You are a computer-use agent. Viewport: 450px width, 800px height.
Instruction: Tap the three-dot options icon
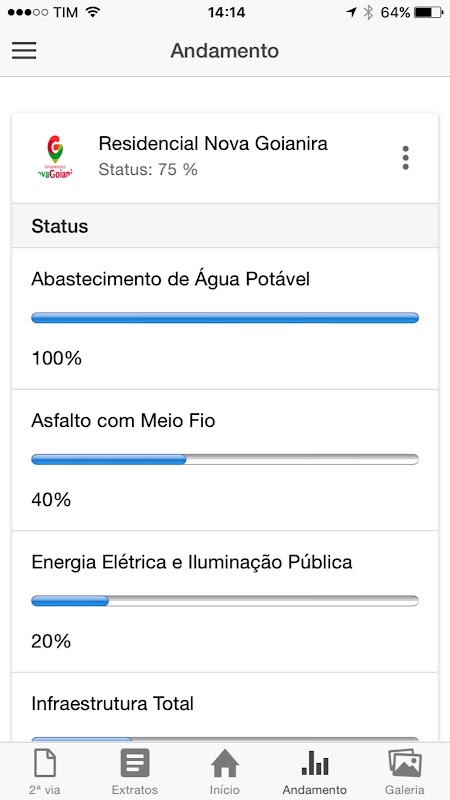pyautogui.click(x=406, y=158)
